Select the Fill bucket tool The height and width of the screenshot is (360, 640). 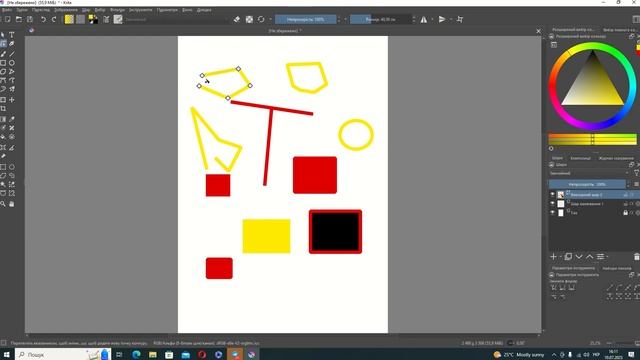coord(3,137)
